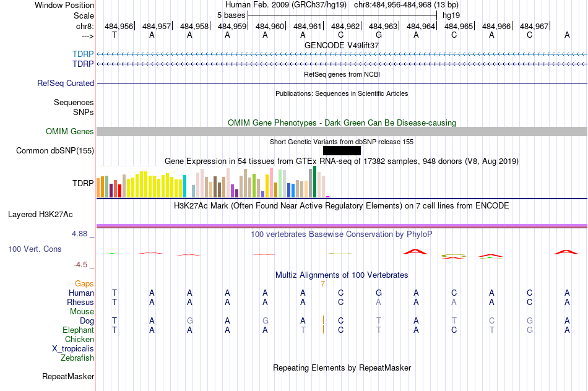This screenshot has width=588, height=391.
Task: Click Repeating Elements by RepeatMasker title
Action: point(342,367)
